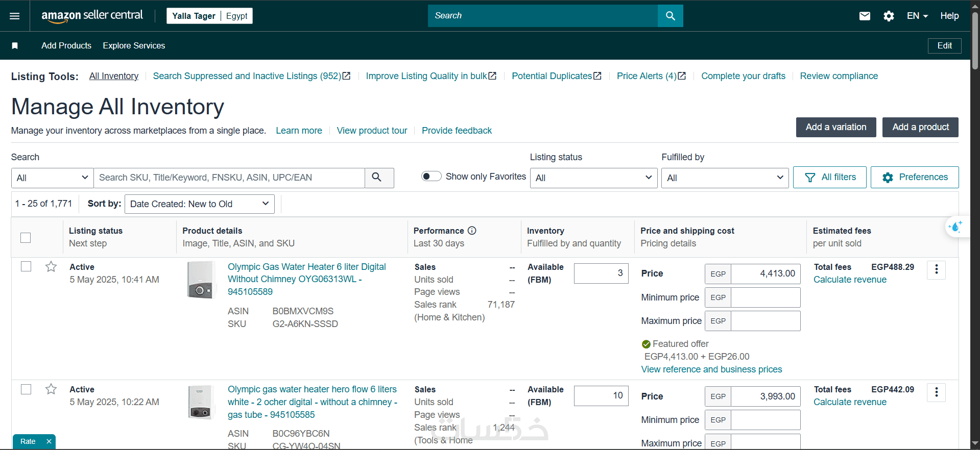Image resolution: width=980 pixels, height=450 pixels.
Task: Close the Rate feedback tab
Action: 49,441
